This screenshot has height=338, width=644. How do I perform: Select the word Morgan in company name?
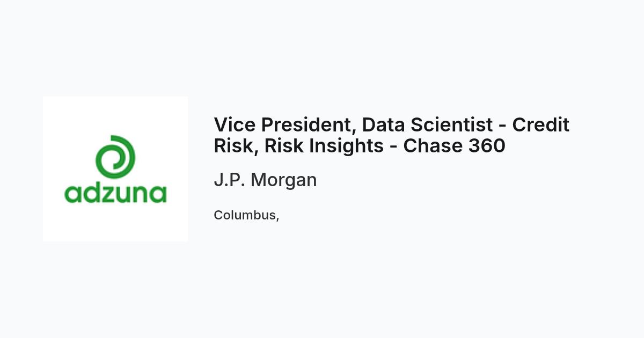click(284, 181)
